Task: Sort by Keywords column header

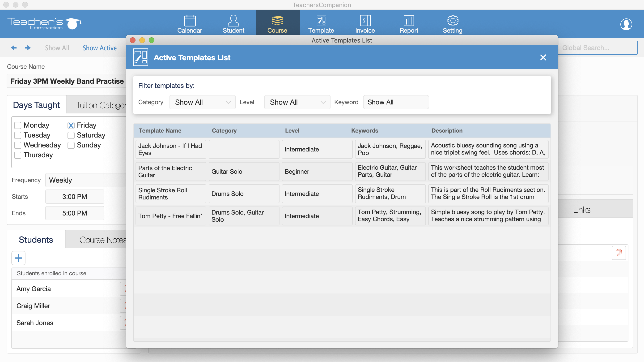Action: coord(364,130)
